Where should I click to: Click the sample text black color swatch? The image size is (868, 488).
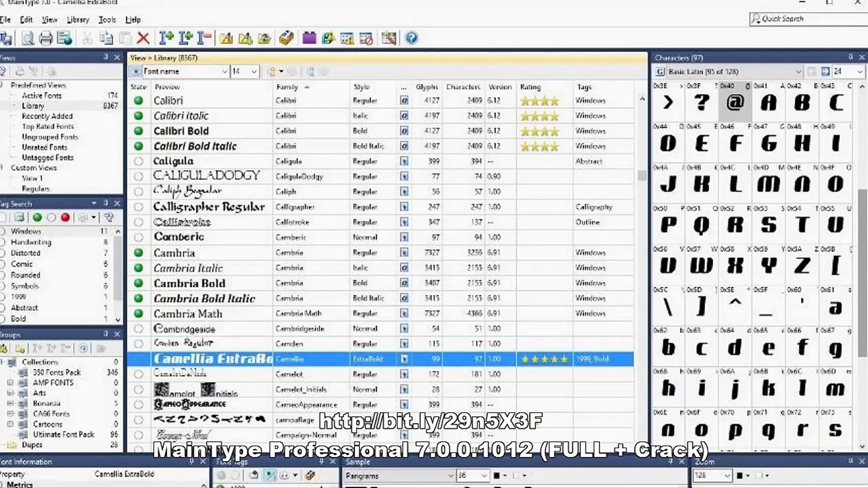[496, 475]
